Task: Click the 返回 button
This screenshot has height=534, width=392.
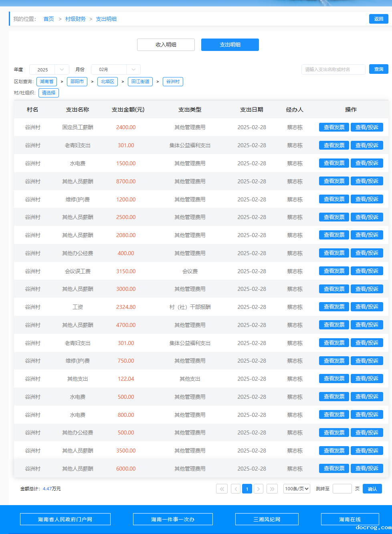Action: (x=378, y=19)
